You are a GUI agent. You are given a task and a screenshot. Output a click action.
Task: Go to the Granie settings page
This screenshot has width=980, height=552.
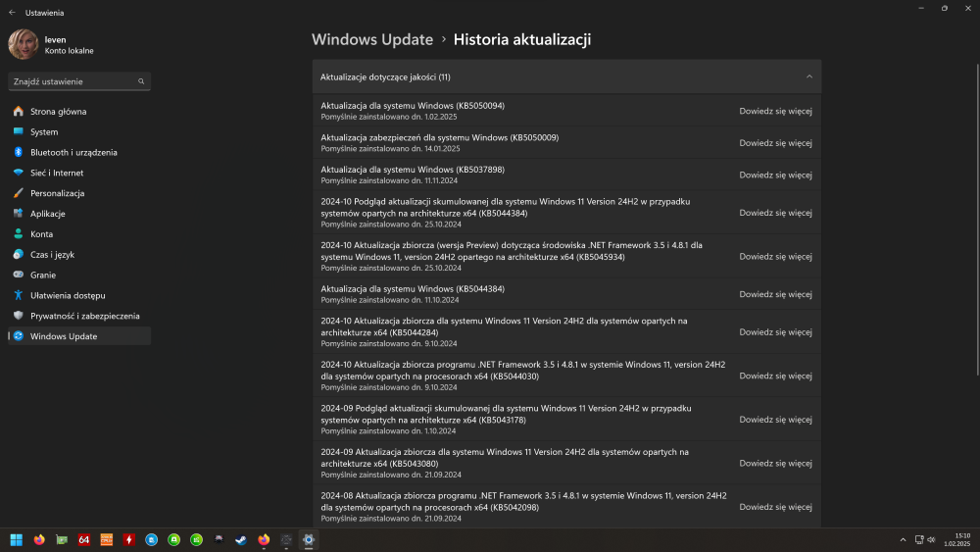pyautogui.click(x=79, y=275)
